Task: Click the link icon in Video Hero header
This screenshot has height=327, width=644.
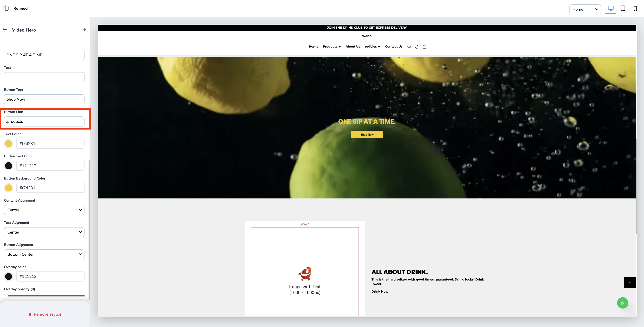Action: (x=84, y=30)
